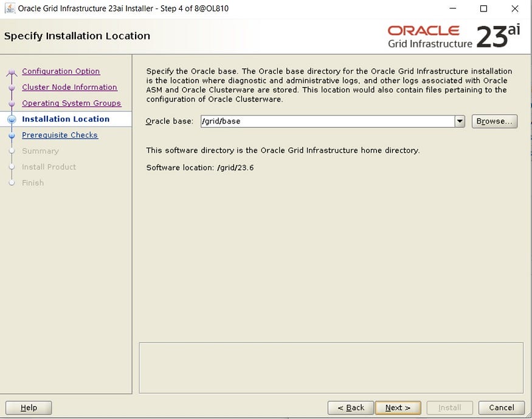Viewport: 532px width, 419px height.
Task: Click the Configuration Option step marker icon
Action: (x=12, y=72)
